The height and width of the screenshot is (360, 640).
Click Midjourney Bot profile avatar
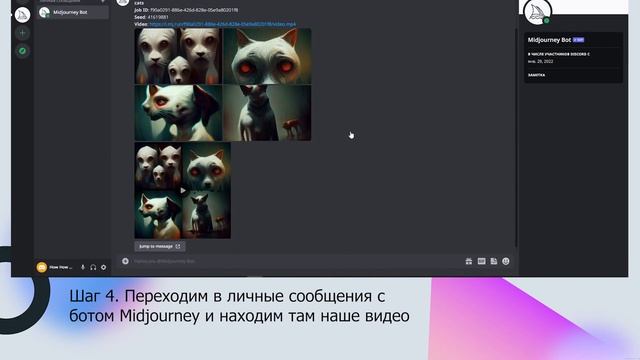coord(537,12)
